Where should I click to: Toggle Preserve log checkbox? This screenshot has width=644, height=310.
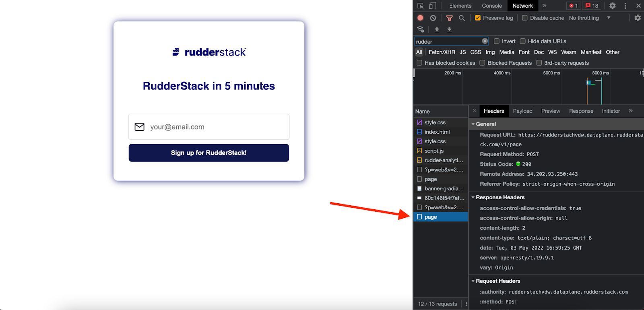[x=478, y=18]
